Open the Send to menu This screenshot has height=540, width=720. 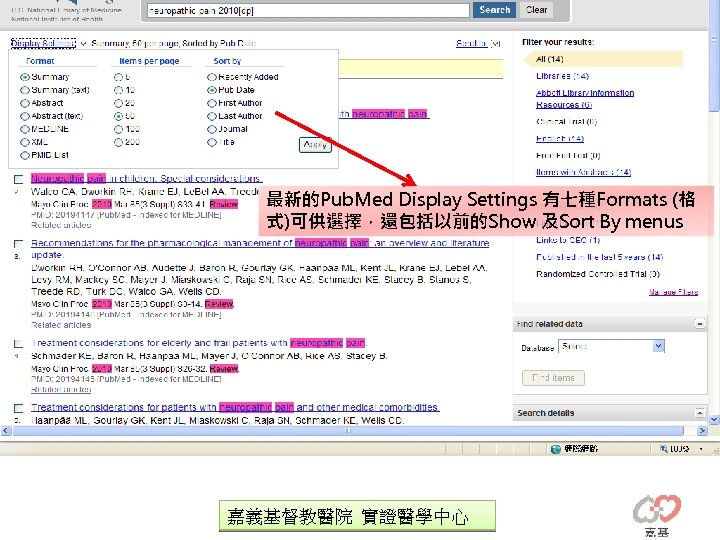478,43
